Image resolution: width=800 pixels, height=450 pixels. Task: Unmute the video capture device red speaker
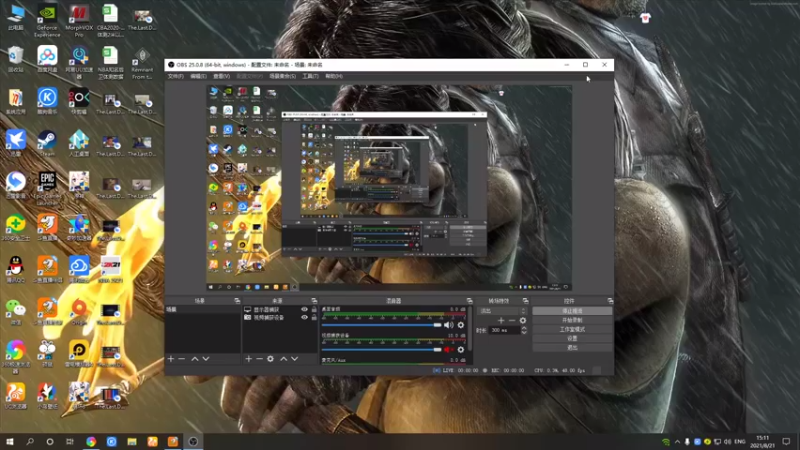(x=448, y=349)
